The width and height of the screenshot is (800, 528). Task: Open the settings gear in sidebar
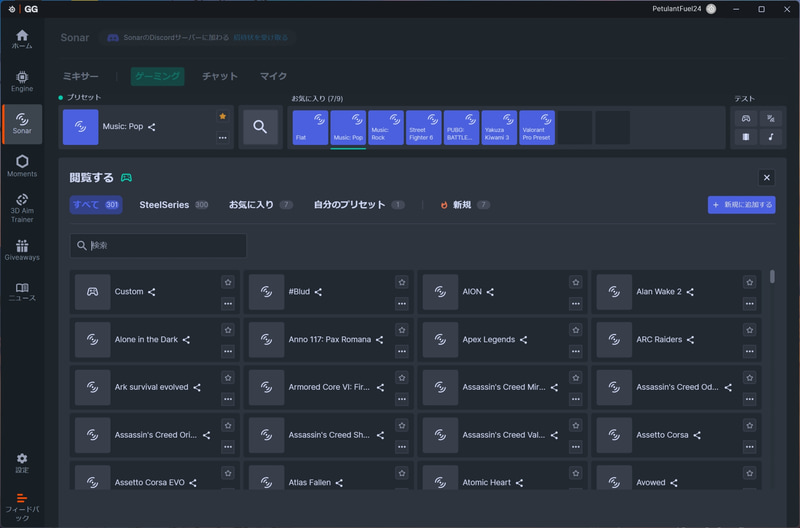(22, 463)
